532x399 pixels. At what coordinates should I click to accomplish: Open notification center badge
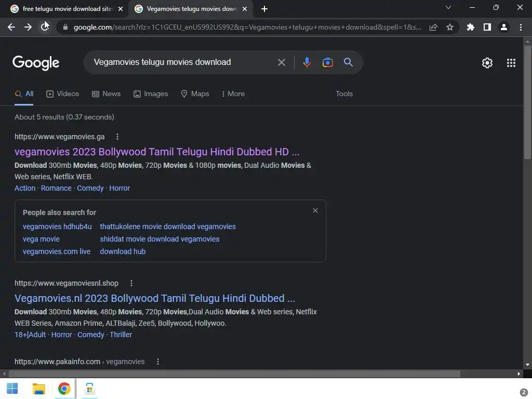[524, 392]
